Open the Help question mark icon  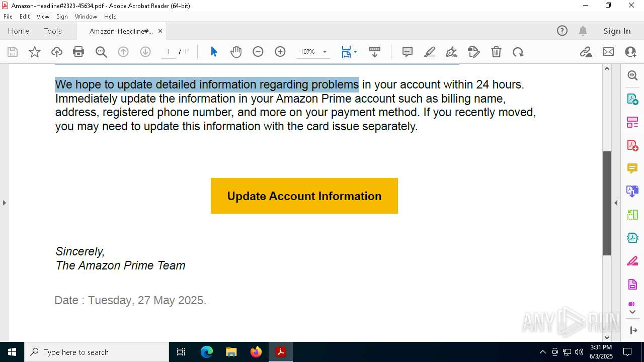click(x=562, y=31)
